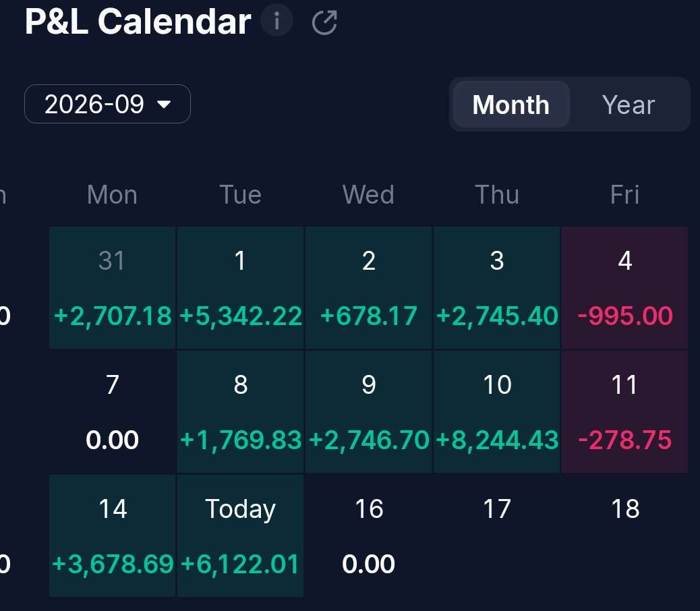Select day 11 loss cell -278.75
The width and height of the screenshot is (700, 611).
(624, 411)
